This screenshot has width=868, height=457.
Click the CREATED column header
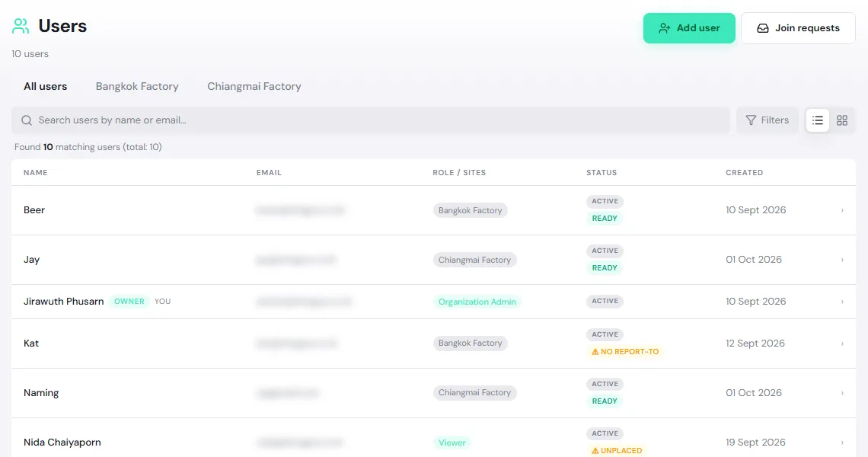pyautogui.click(x=745, y=173)
